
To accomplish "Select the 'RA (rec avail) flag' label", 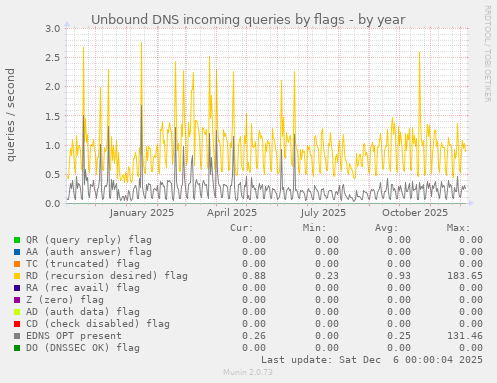I will coord(83,288).
